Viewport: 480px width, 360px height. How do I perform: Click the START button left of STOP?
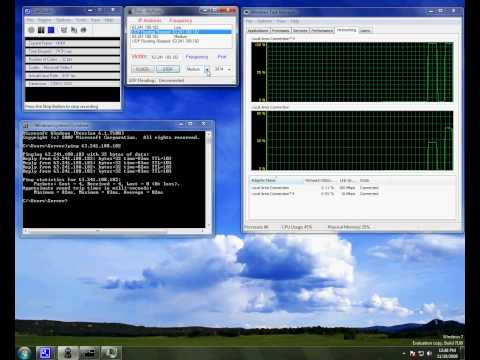click(x=143, y=69)
